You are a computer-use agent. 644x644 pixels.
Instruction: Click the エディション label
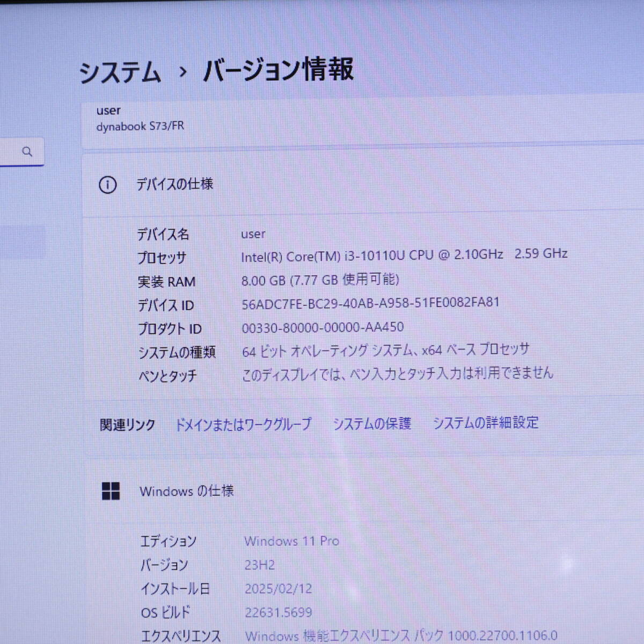[169, 541]
